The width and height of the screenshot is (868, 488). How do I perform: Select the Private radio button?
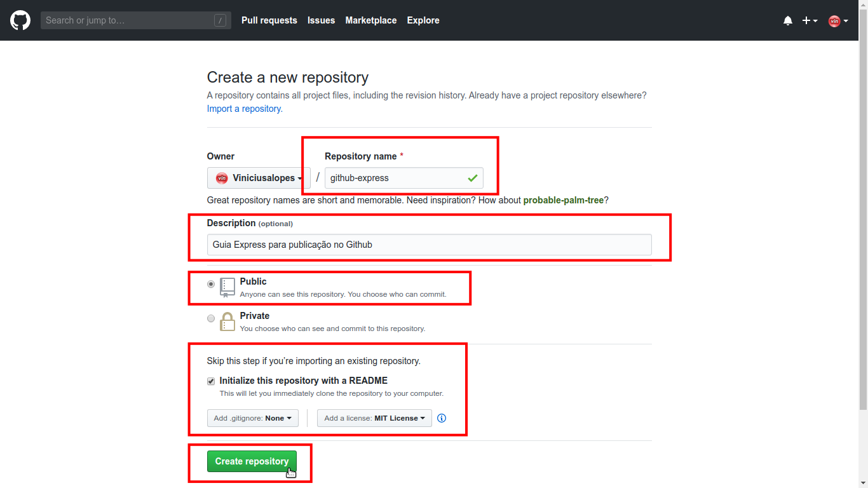point(211,318)
